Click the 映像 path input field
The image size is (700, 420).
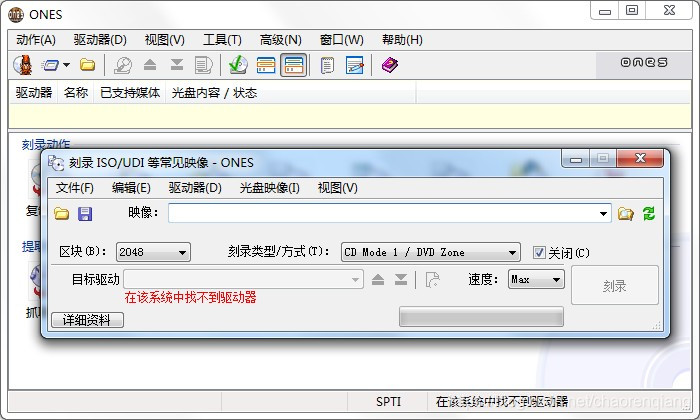click(x=389, y=213)
